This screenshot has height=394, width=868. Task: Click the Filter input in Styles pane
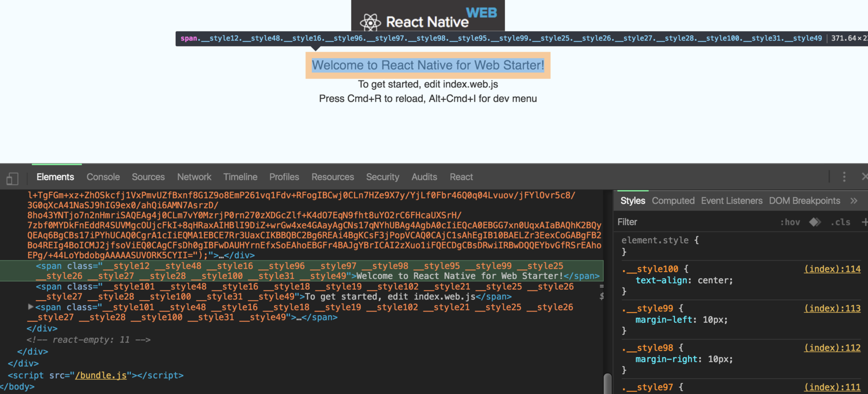[694, 222]
